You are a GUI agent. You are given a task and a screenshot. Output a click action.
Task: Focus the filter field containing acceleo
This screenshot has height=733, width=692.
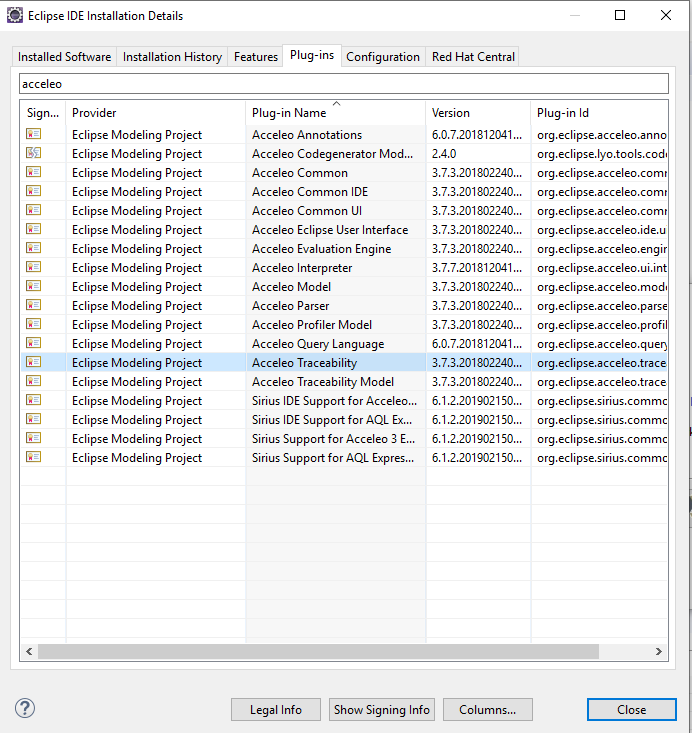[343, 84]
